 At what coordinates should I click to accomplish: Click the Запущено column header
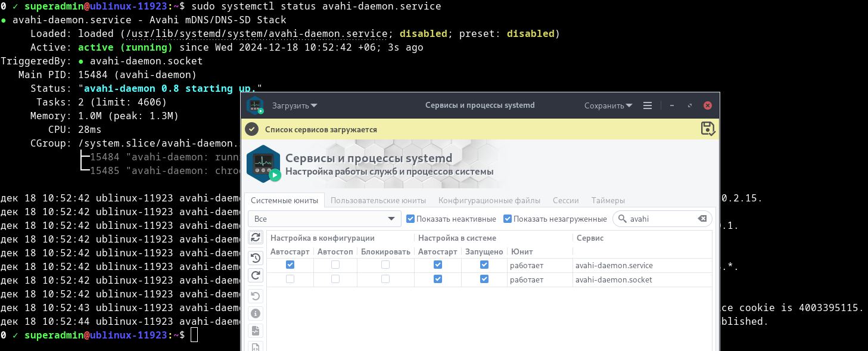(484, 251)
